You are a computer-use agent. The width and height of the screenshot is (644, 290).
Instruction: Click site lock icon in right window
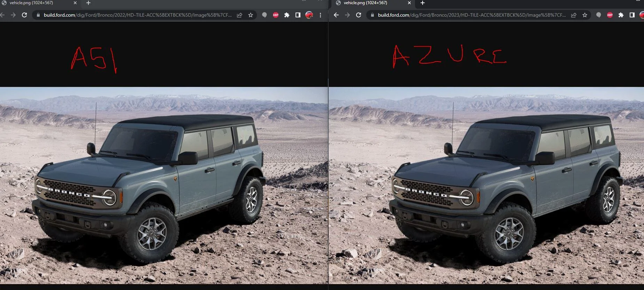[372, 15]
